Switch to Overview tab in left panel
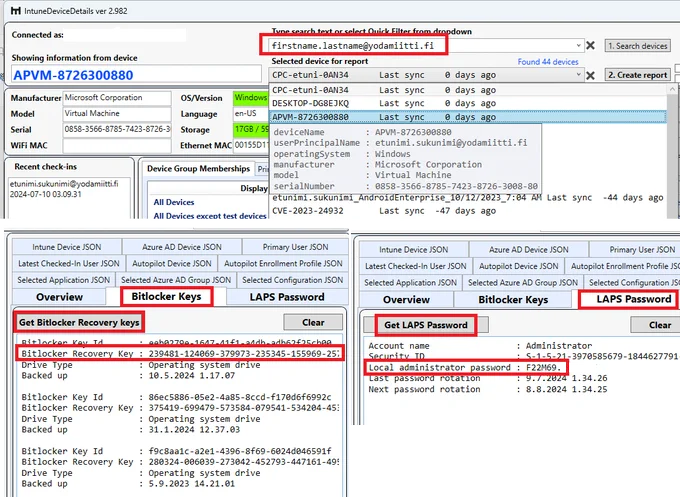The width and height of the screenshot is (680, 497). click(x=59, y=297)
